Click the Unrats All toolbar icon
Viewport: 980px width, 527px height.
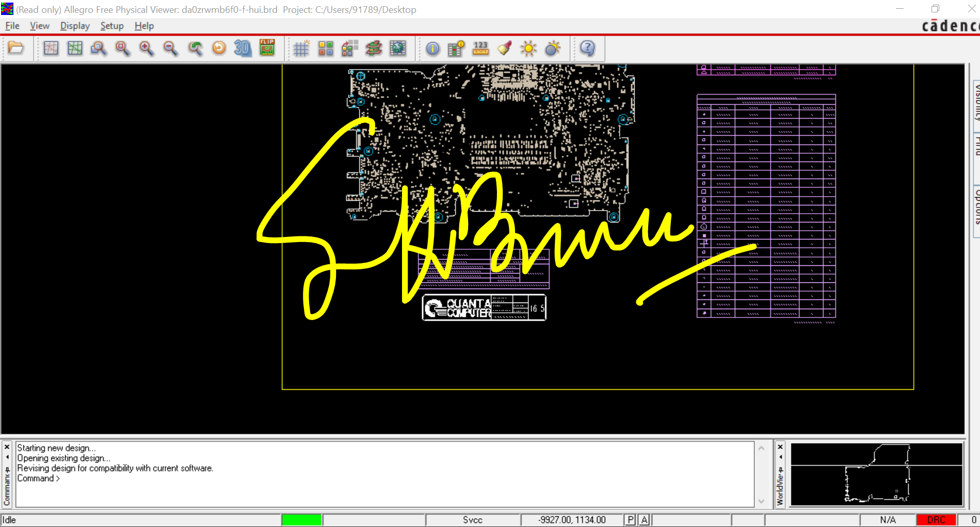[x=51, y=49]
